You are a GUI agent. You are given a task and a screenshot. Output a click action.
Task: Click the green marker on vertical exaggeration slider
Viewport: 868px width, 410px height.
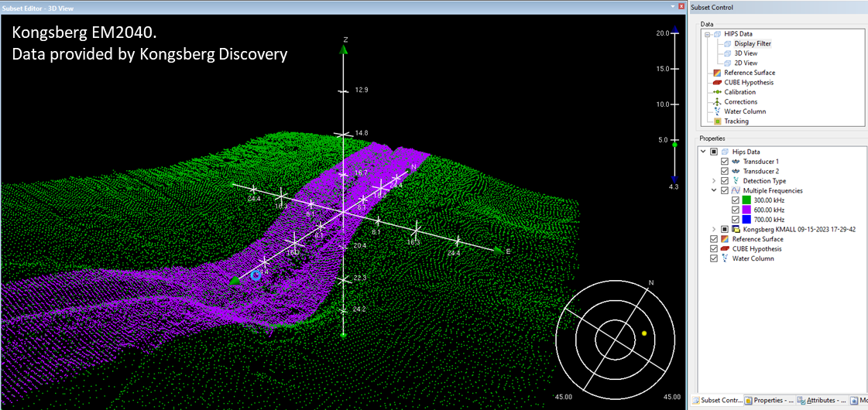pyautogui.click(x=674, y=145)
